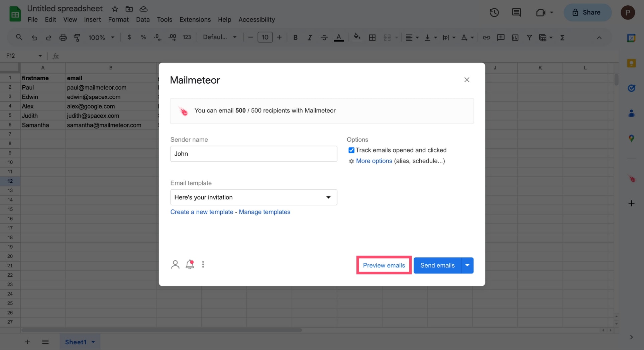Toggle italic formatting
Image resolution: width=644 pixels, height=350 pixels.
[x=310, y=37]
